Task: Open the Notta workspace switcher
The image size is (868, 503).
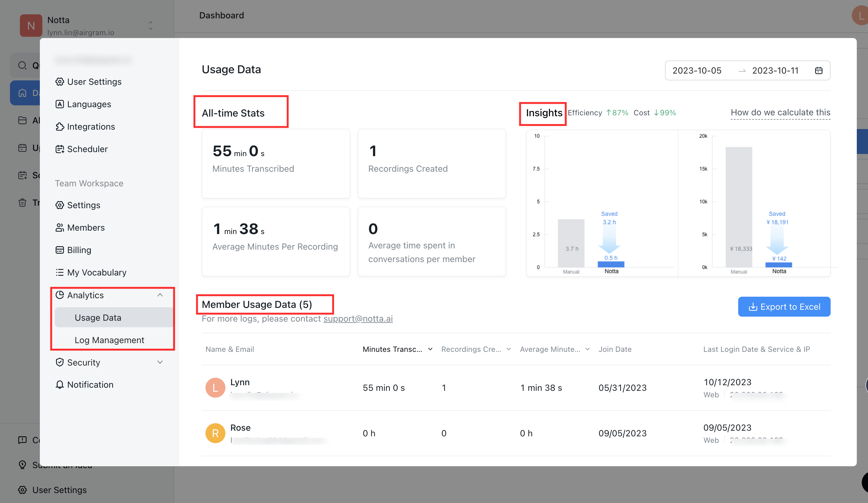Action: coord(150,26)
